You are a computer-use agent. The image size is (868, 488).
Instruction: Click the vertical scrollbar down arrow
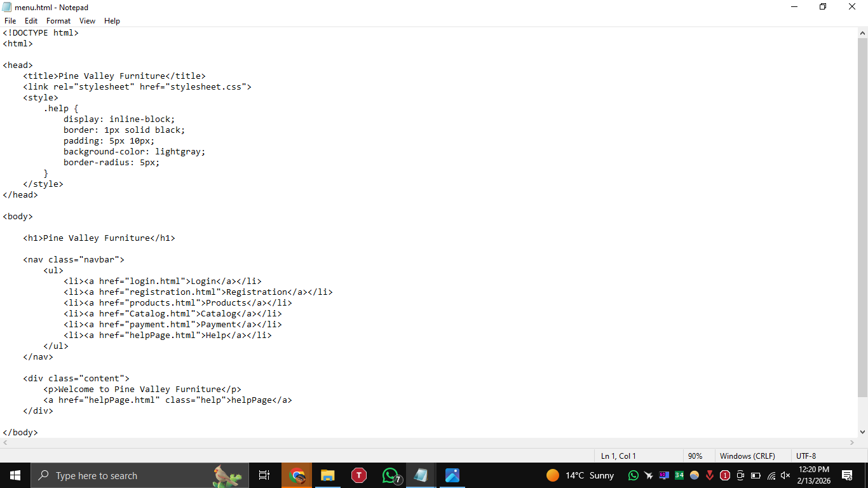tap(862, 432)
